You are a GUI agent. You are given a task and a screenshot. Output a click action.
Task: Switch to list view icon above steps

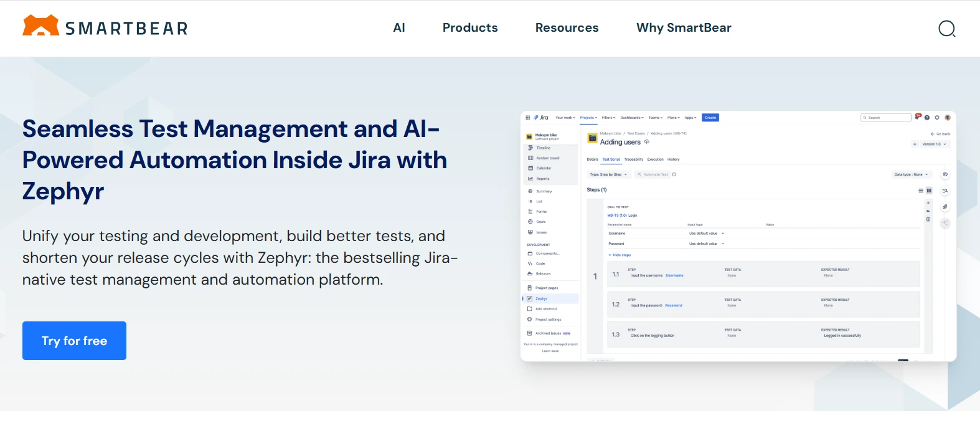click(921, 191)
